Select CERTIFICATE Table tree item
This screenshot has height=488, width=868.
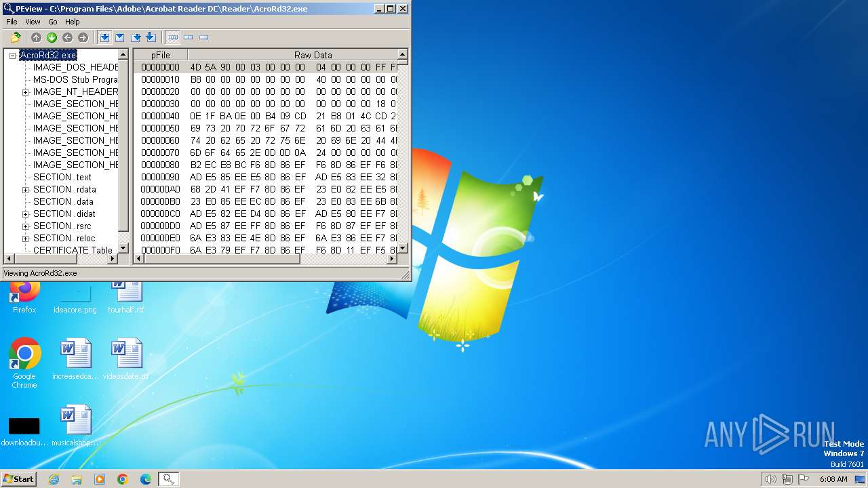click(x=73, y=250)
